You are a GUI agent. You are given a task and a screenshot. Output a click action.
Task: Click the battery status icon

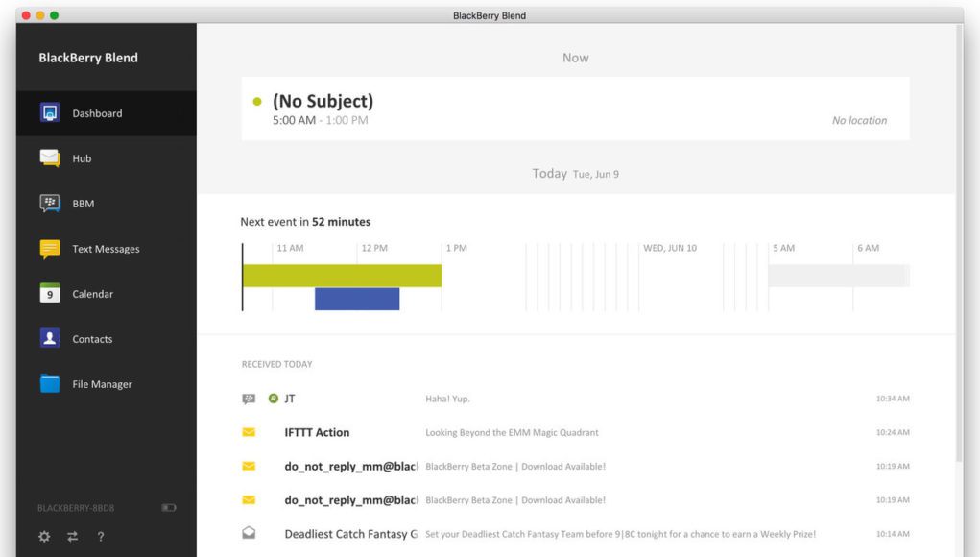(169, 508)
